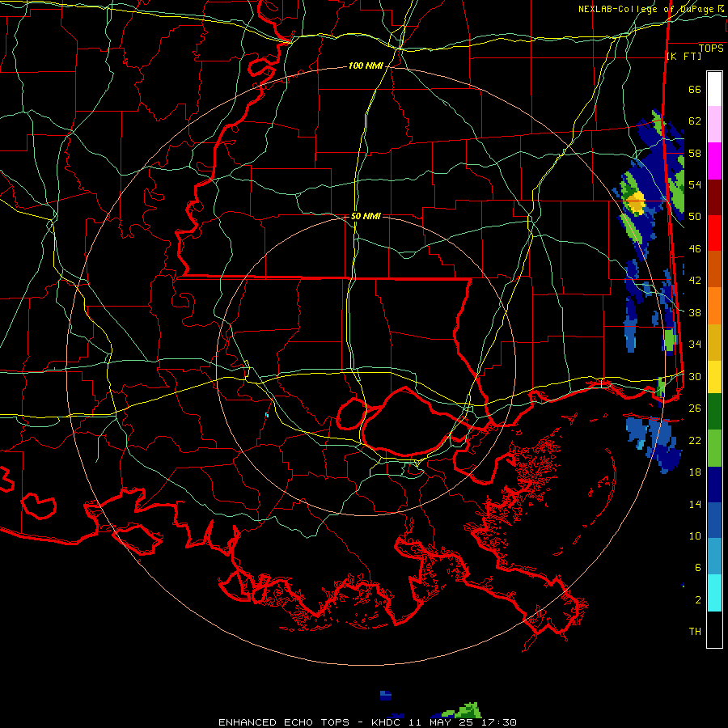The image size is (728, 728).
Task: Click the dark orange swatch between 42 and 46
Action: click(x=714, y=269)
